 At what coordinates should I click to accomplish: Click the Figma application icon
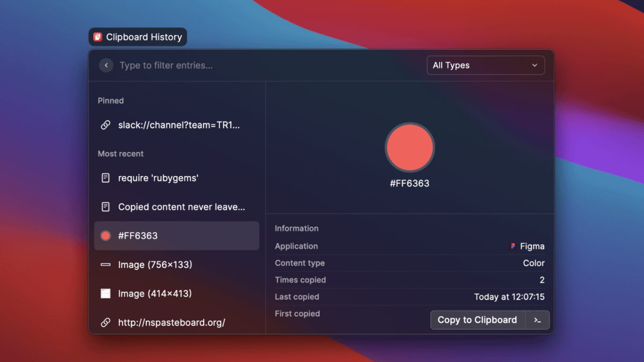pyautogui.click(x=513, y=246)
